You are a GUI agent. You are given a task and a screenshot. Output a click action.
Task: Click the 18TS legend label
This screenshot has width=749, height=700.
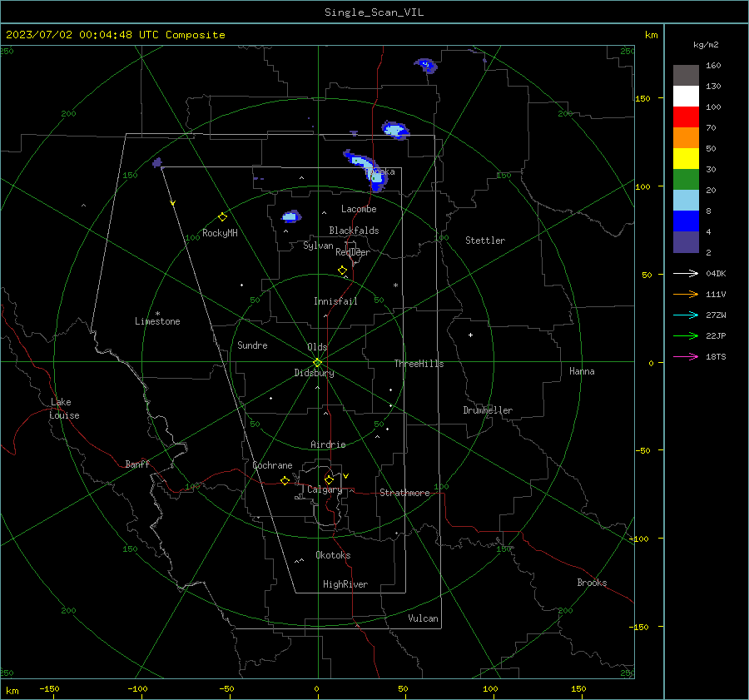(716, 356)
